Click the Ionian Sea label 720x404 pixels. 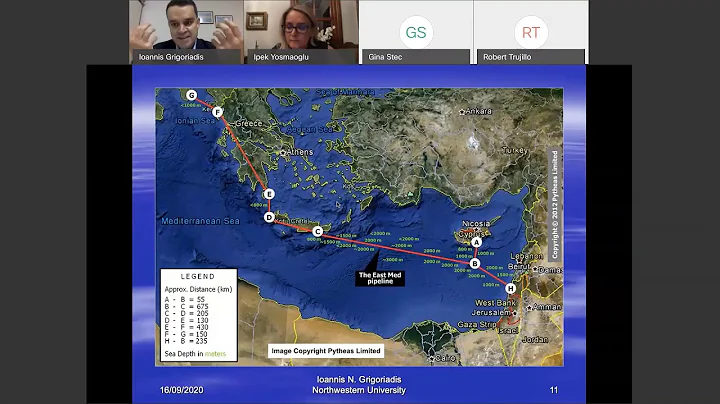[x=195, y=121]
